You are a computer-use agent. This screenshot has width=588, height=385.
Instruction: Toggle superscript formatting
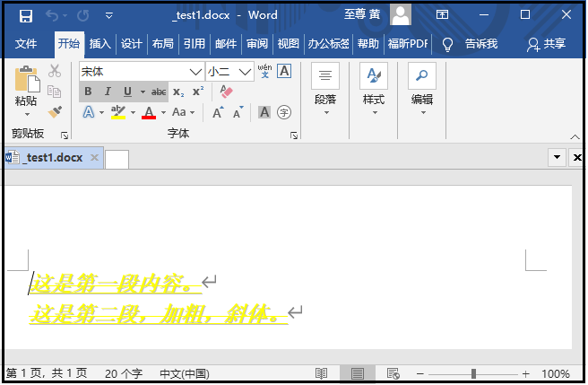coord(198,92)
